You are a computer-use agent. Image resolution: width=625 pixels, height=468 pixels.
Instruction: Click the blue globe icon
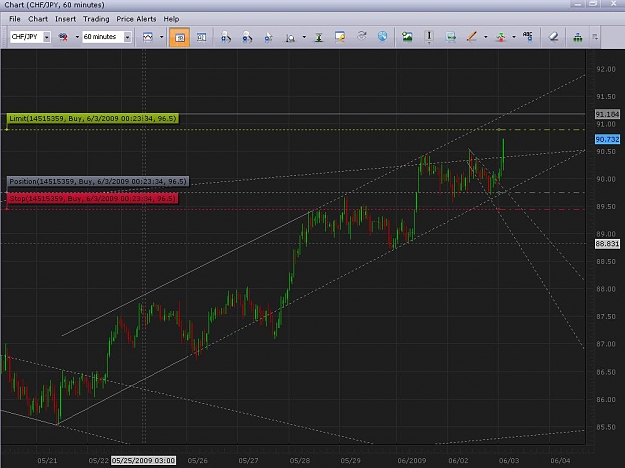point(382,36)
